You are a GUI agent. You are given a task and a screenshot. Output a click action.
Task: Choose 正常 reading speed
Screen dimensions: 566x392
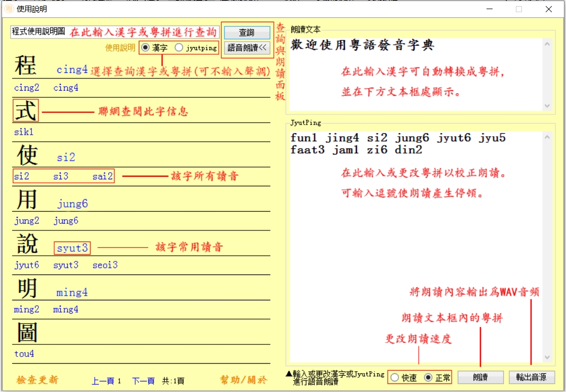click(x=428, y=378)
